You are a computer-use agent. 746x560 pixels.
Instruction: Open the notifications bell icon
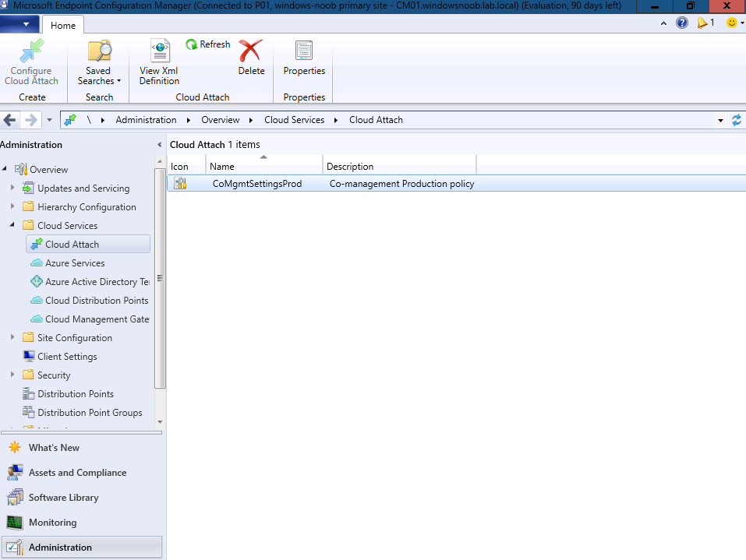(x=702, y=23)
